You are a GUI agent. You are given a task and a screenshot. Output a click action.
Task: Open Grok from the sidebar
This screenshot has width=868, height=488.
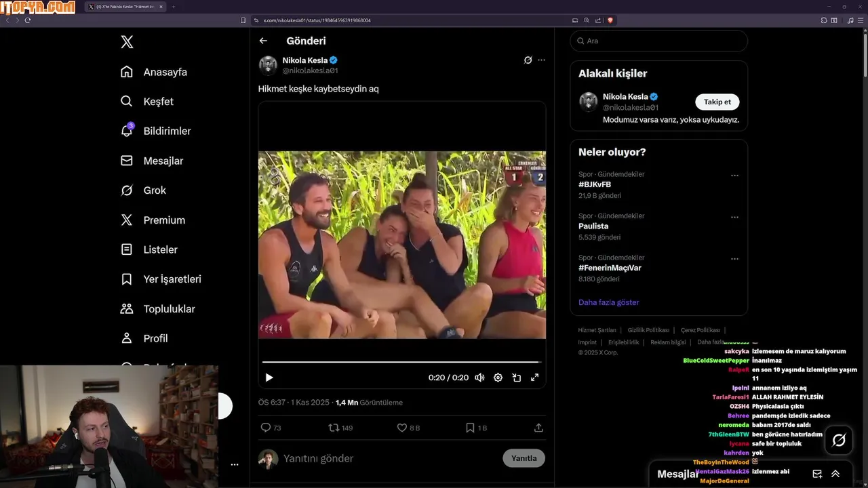(143, 190)
